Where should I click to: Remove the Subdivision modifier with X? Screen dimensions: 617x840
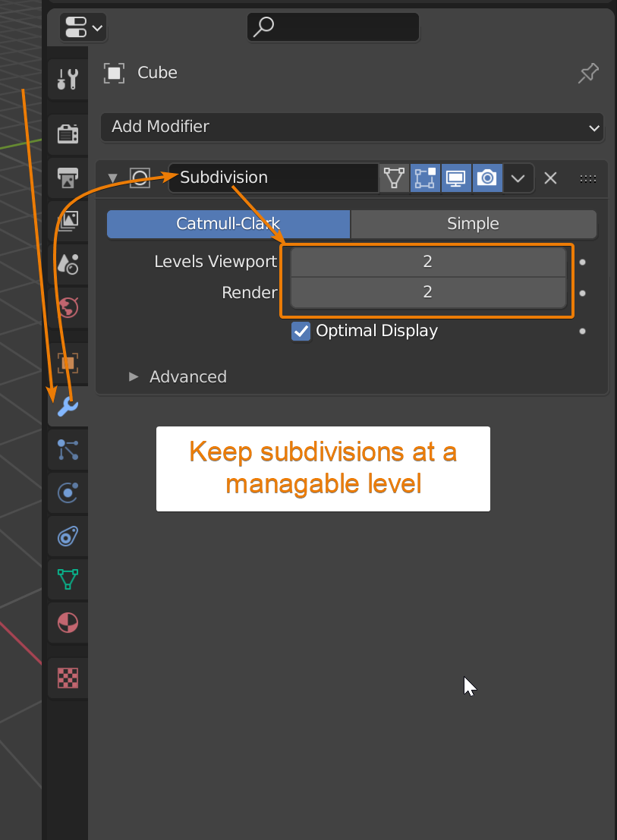pyautogui.click(x=551, y=178)
